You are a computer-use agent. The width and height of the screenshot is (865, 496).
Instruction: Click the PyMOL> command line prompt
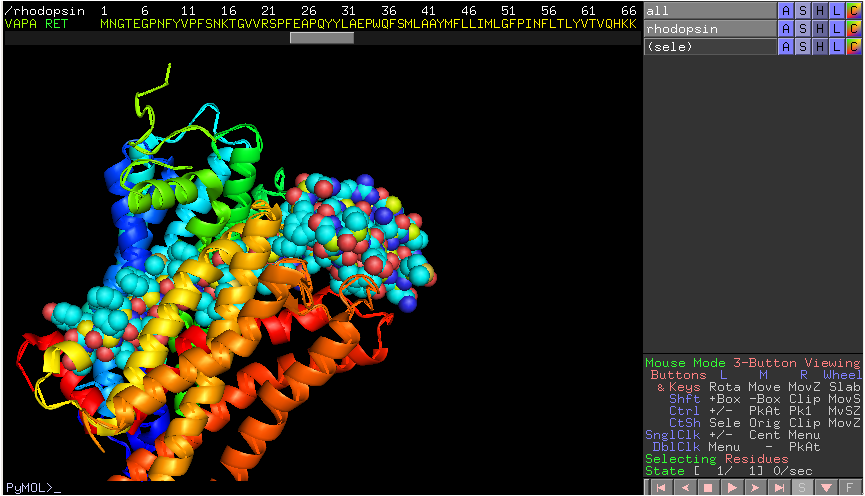click(33, 487)
